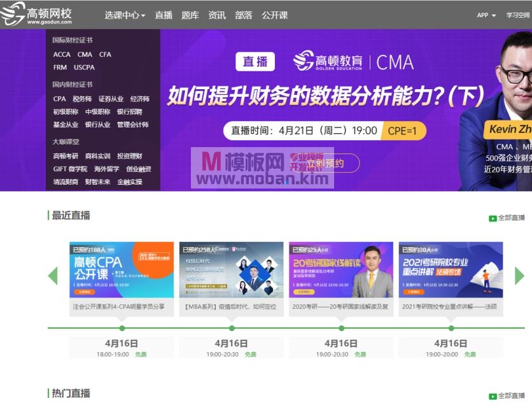Click the 立即预约 banner button

click(x=325, y=163)
